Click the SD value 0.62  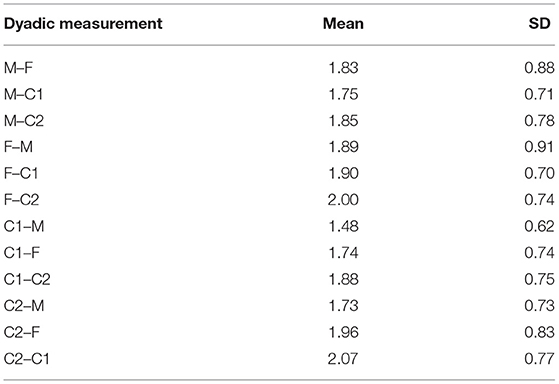[x=539, y=226]
